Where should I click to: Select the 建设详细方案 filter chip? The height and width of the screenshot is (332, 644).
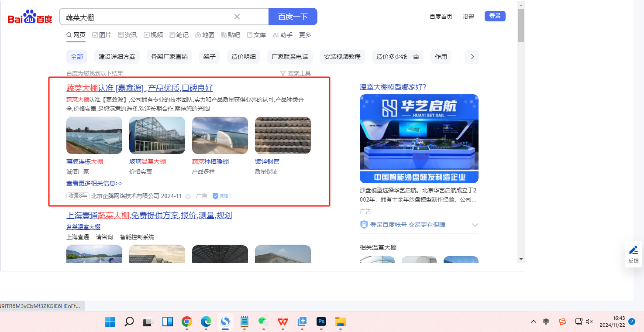[x=117, y=57]
